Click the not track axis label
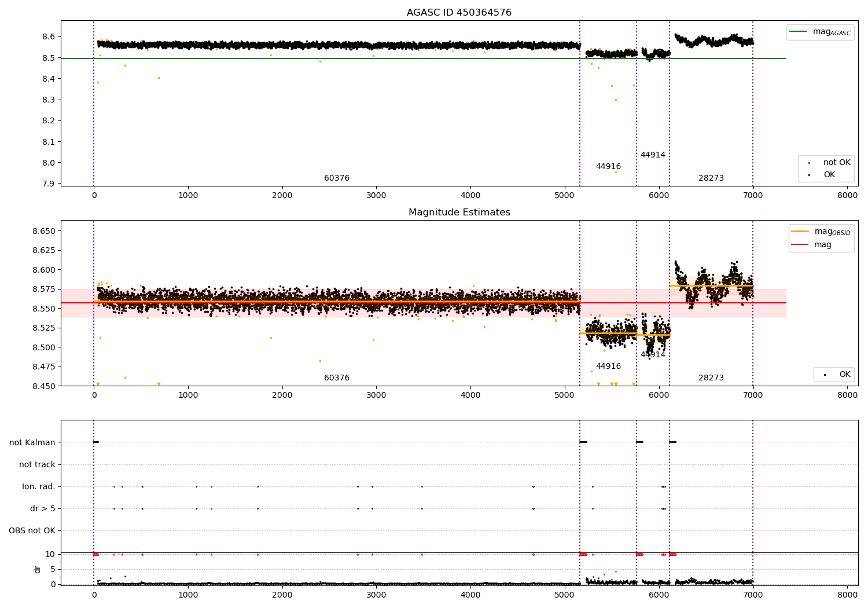Image resolution: width=868 pixels, height=608 pixels. [37, 464]
